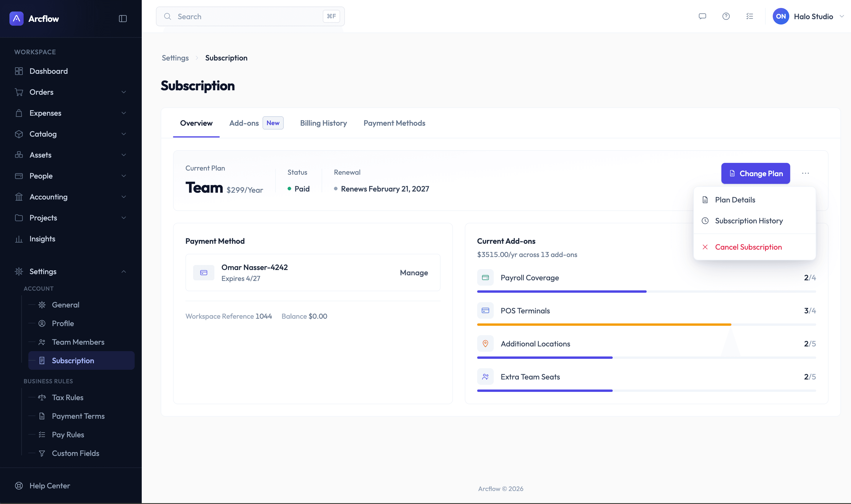Open the help question-mark icon
The image size is (851, 504).
(726, 16)
